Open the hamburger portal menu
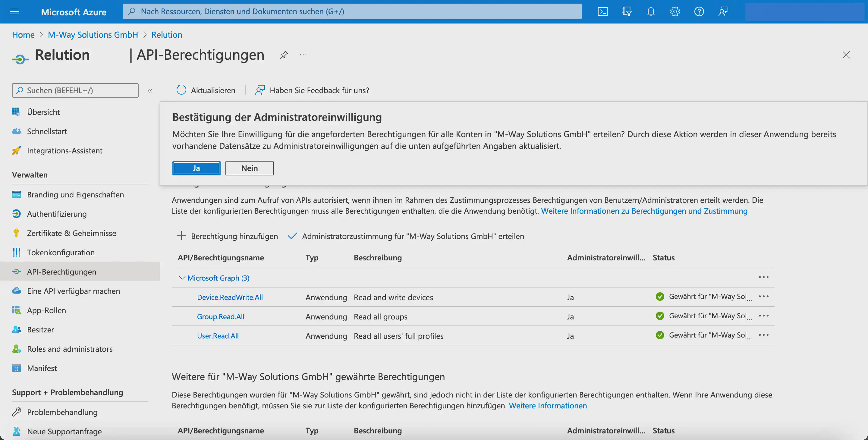Screen dimensions: 868x440 click(x=14, y=12)
